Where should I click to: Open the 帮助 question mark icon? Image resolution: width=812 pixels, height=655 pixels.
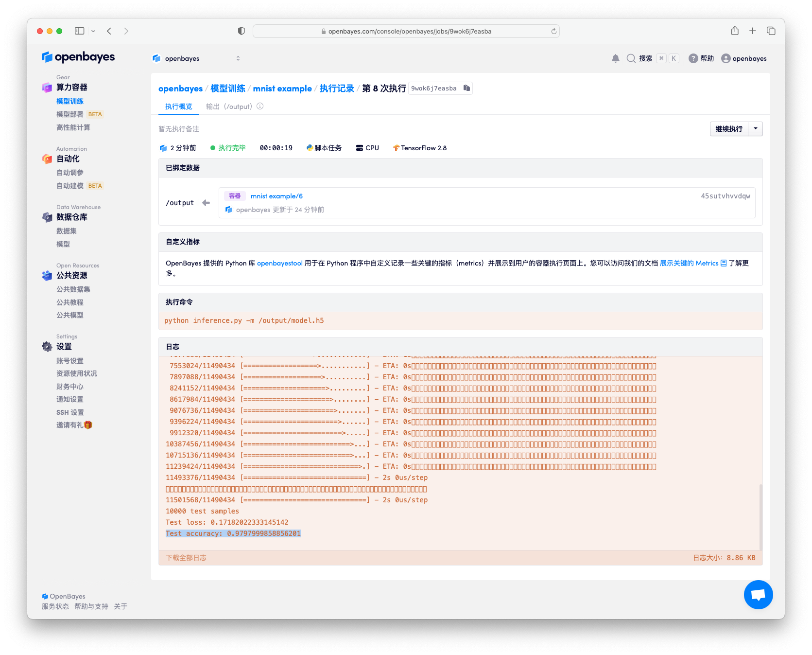(x=693, y=58)
